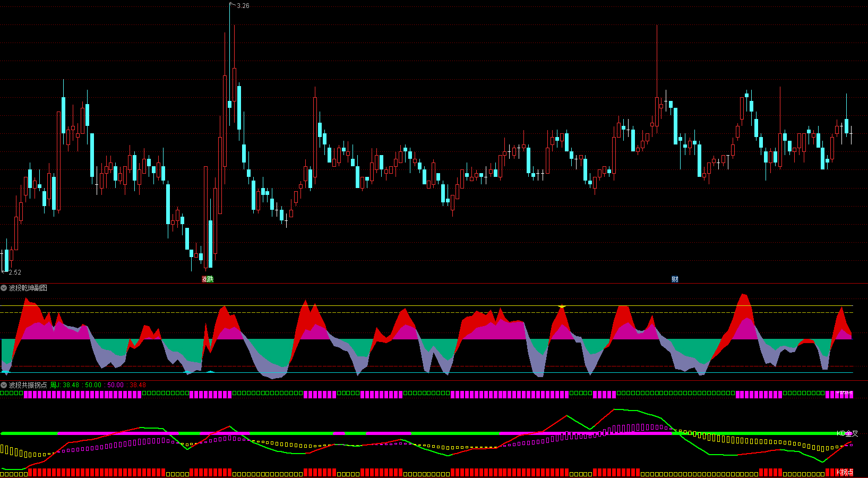Image resolution: width=868 pixels, height=478 pixels.
Task: Click the K拐点 label at bottom right
Action: 845,472
